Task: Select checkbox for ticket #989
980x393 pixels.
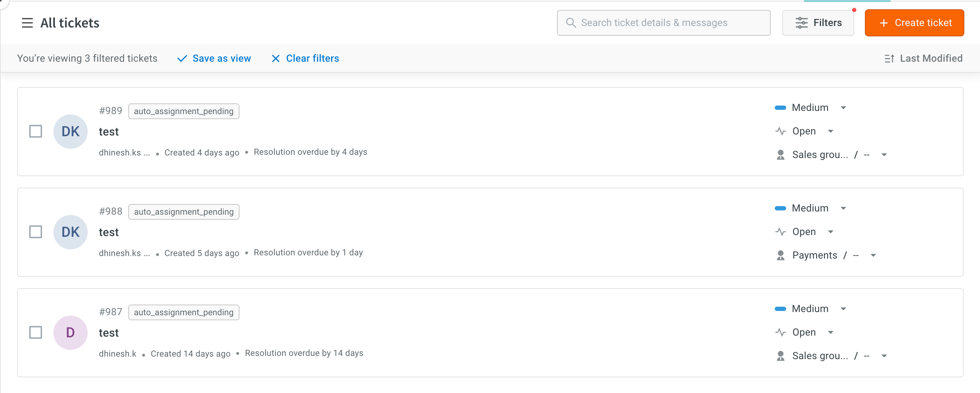Action: point(36,131)
